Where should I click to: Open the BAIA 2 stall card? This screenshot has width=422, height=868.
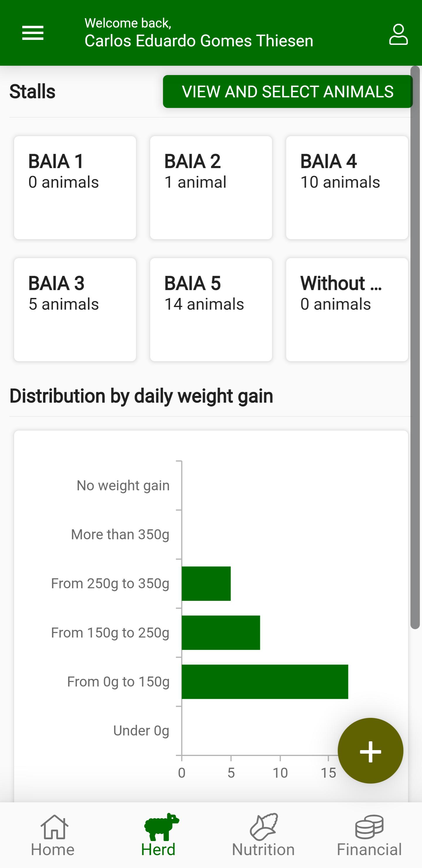coord(211,188)
